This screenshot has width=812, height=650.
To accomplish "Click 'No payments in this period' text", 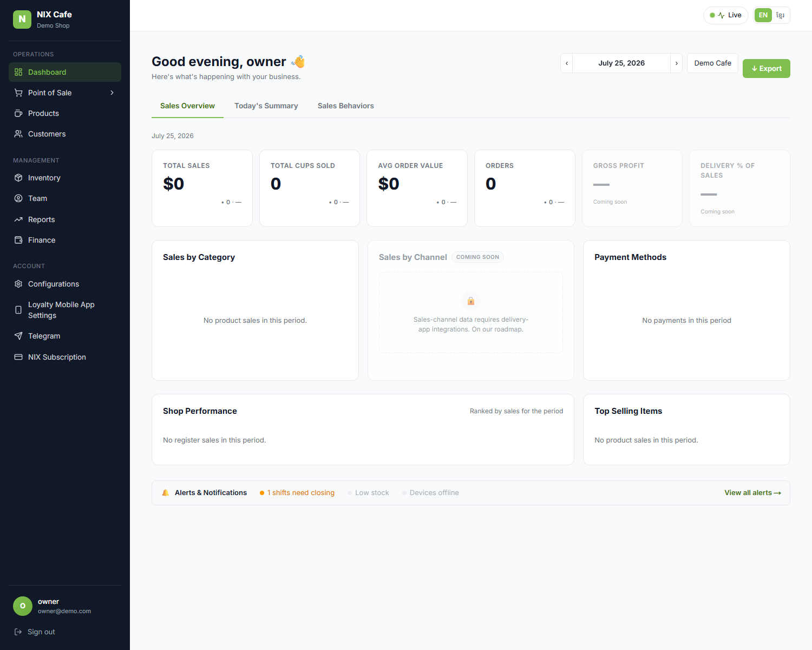I will 686,321.
